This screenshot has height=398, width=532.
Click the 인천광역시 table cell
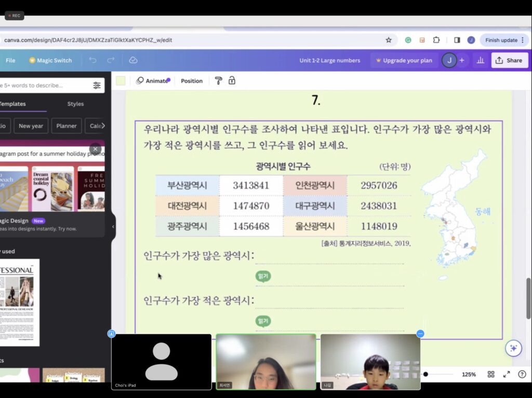coord(315,185)
